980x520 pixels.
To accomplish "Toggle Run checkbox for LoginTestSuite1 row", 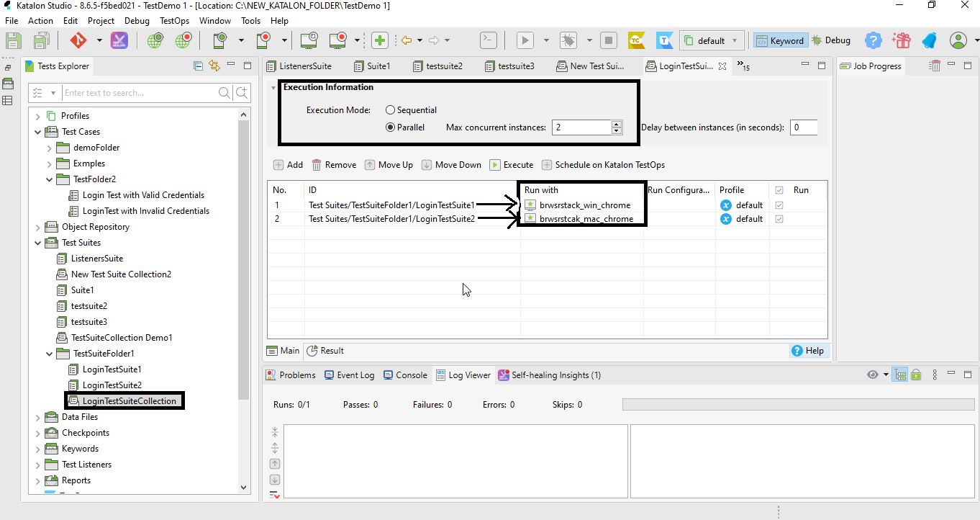I will tap(779, 205).
